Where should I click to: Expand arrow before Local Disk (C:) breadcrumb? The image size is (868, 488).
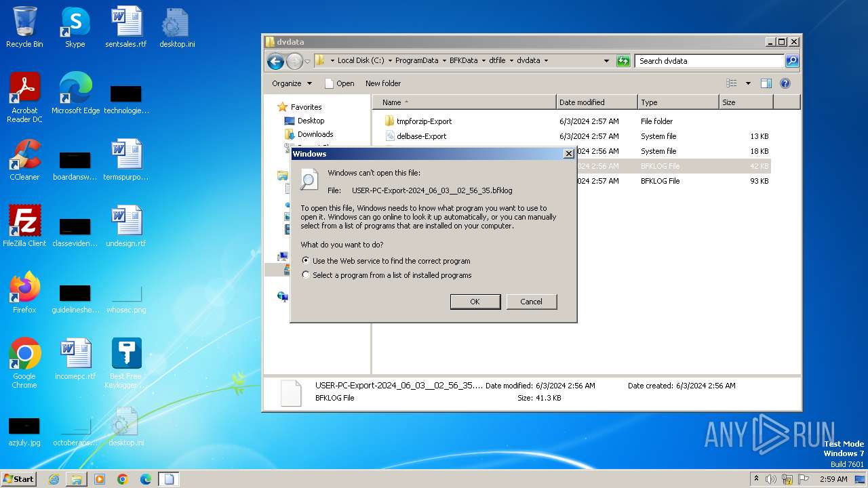(x=332, y=60)
